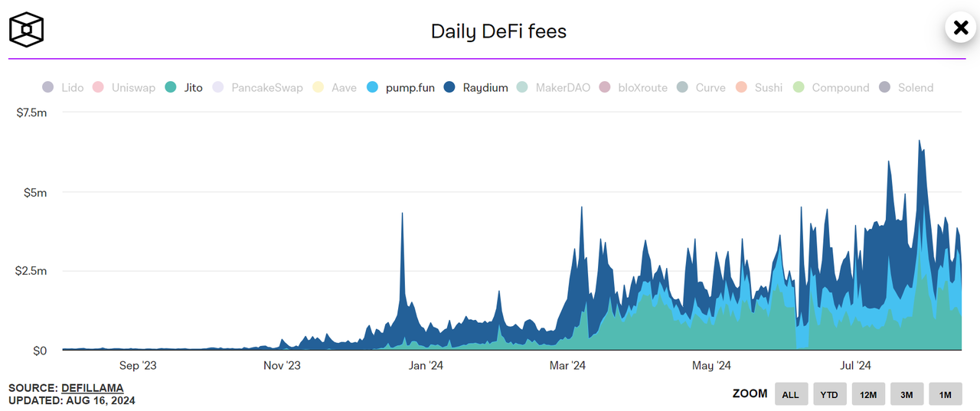Close the chart with X button
The height and width of the screenshot is (411, 980).
coord(960,28)
